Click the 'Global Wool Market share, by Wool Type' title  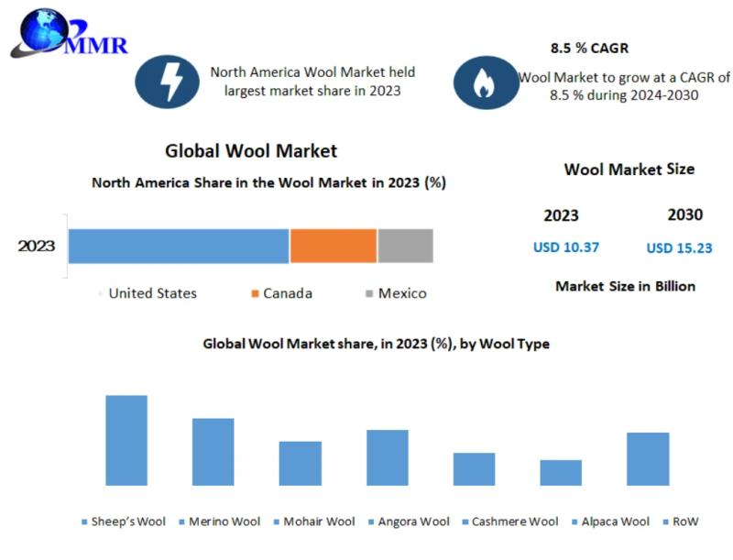(377, 344)
